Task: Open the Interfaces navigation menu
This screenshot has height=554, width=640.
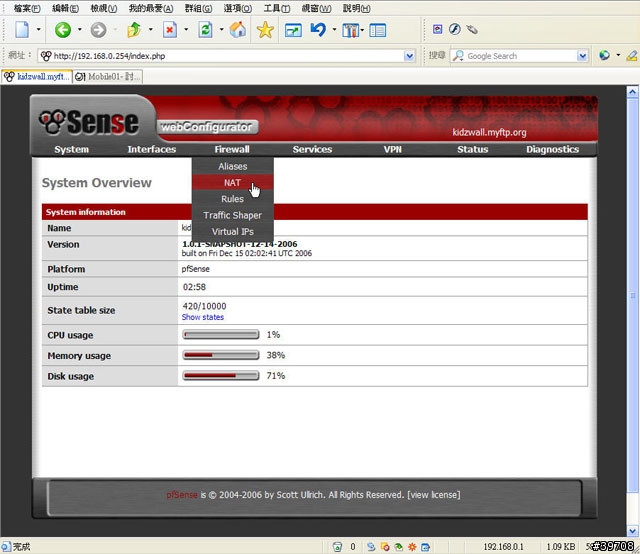Action: (x=151, y=149)
